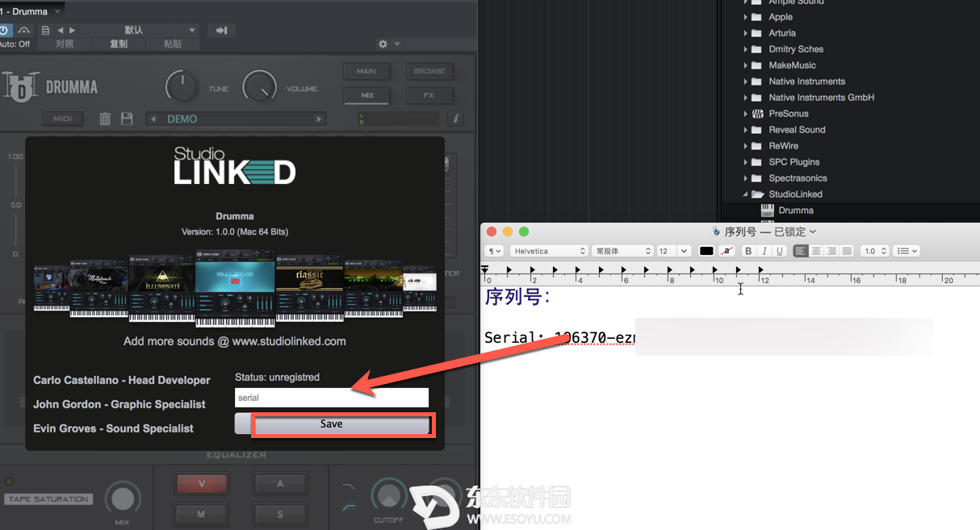
Task: Select the center Galaxy instrument thumbnail
Action: click(235, 290)
